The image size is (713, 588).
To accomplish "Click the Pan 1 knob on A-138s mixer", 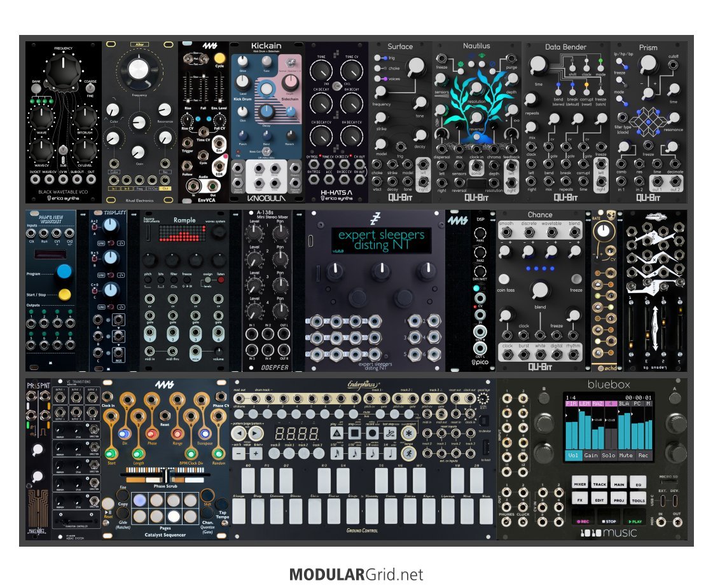I will pyautogui.click(x=280, y=233).
